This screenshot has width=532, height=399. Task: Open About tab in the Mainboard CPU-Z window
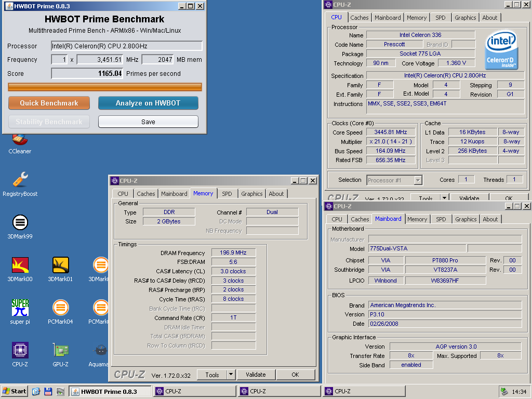point(490,219)
